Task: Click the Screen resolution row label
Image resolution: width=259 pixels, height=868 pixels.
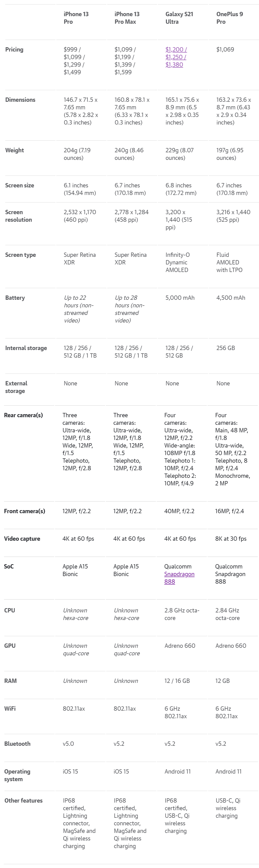Action: coord(18,216)
